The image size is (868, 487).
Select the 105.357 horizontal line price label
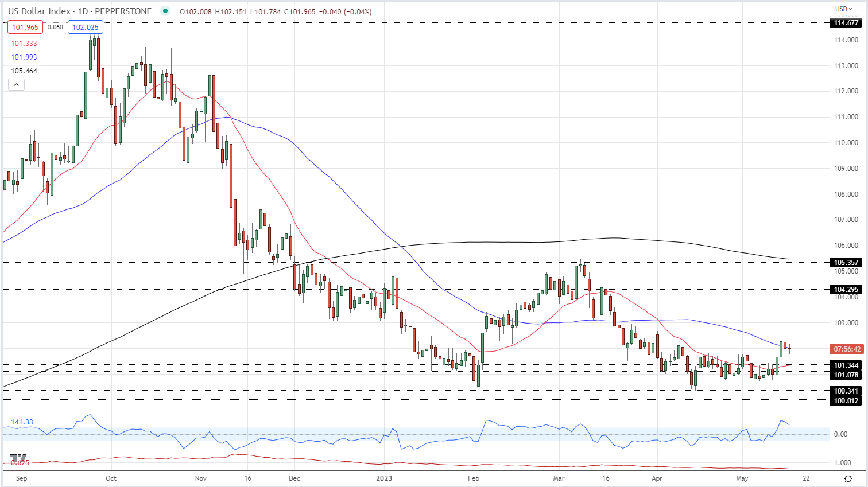click(846, 263)
